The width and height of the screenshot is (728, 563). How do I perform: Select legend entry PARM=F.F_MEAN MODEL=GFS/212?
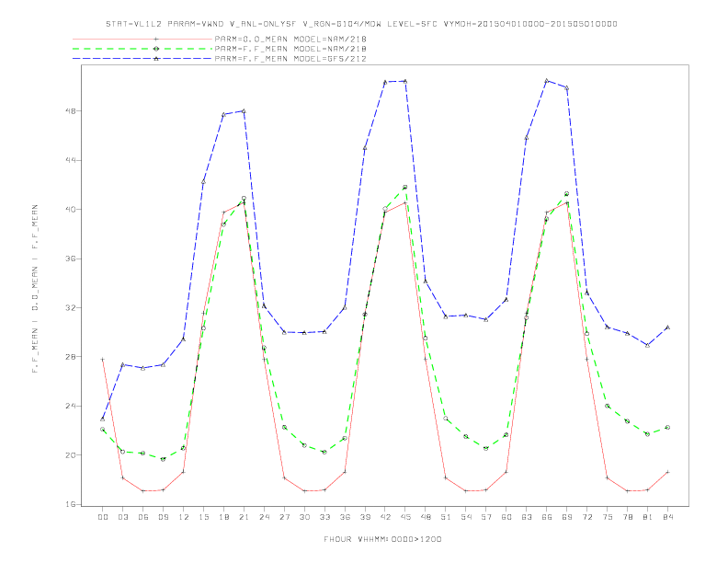(290, 59)
